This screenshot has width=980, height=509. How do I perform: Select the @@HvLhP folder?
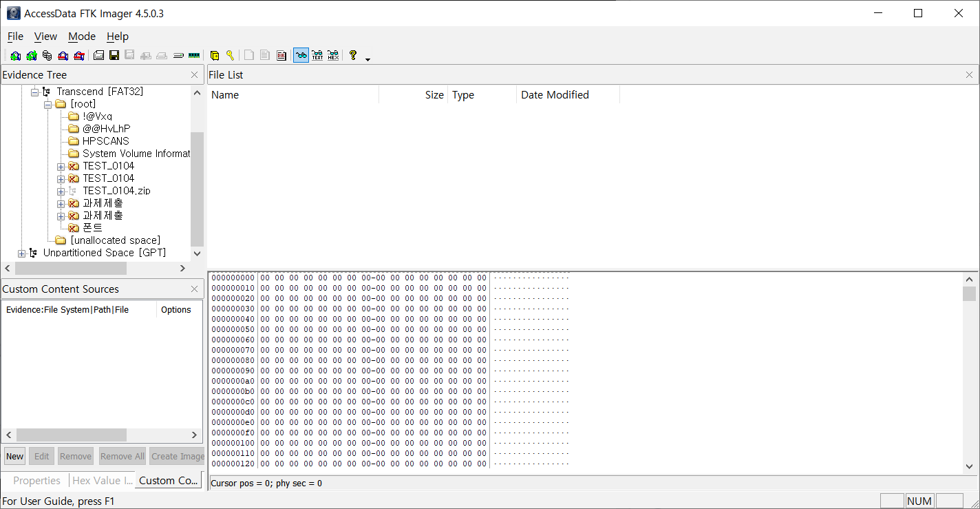coord(107,129)
